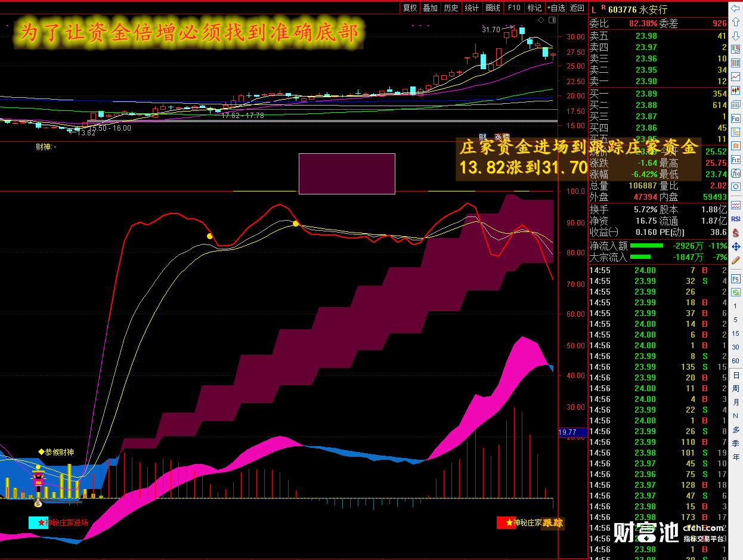Click the red S-shaped icon
Image resolution: width=743 pixels, height=560 pixels.
736,233
